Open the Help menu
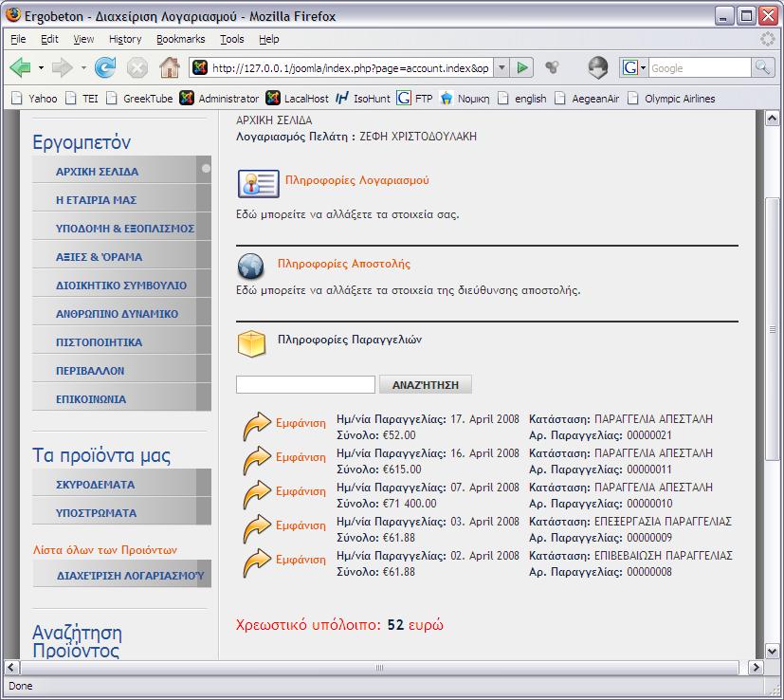784x700 pixels. tap(269, 39)
